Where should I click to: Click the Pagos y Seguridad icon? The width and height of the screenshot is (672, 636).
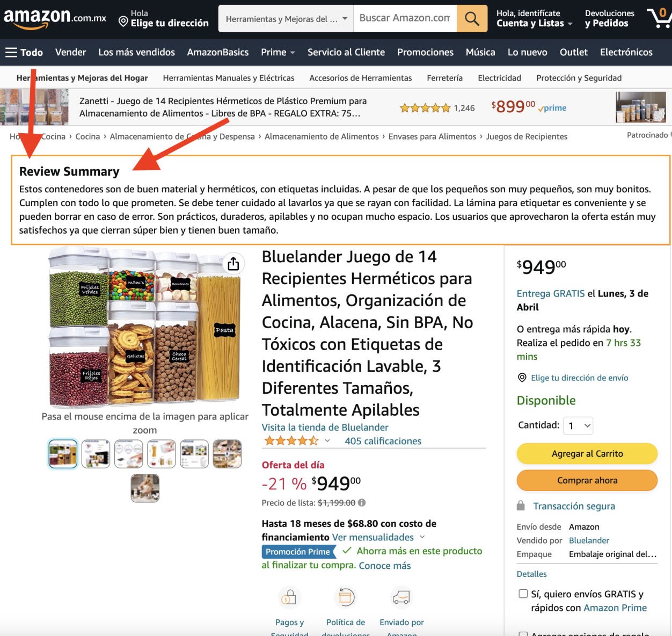click(289, 597)
